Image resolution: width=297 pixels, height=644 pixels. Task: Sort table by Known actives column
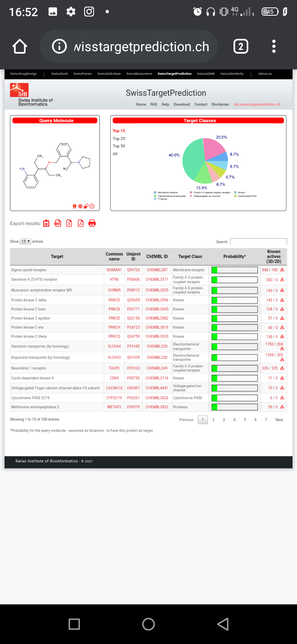click(273, 257)
